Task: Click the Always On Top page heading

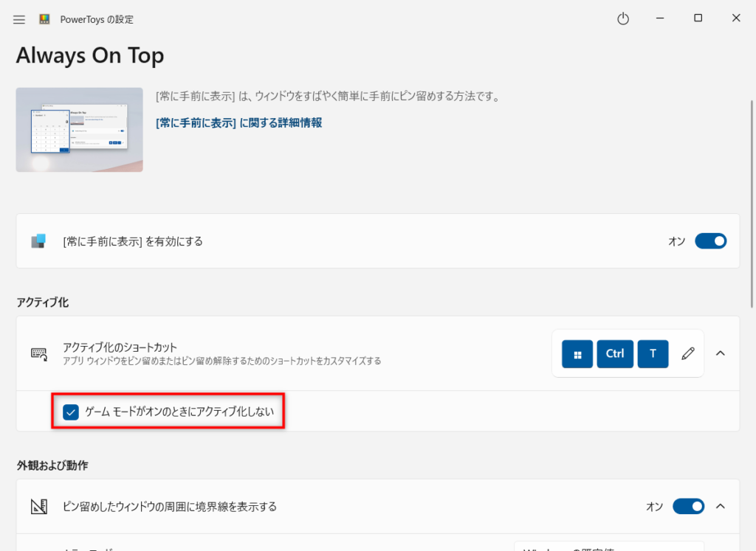Action: 90,56
